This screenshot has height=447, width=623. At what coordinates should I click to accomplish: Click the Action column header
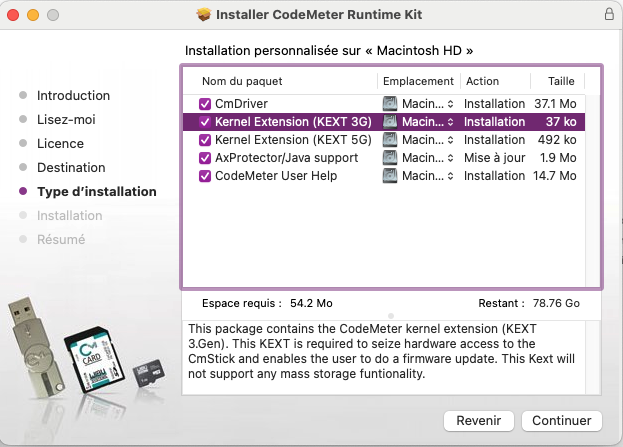(x=482, y=81)
